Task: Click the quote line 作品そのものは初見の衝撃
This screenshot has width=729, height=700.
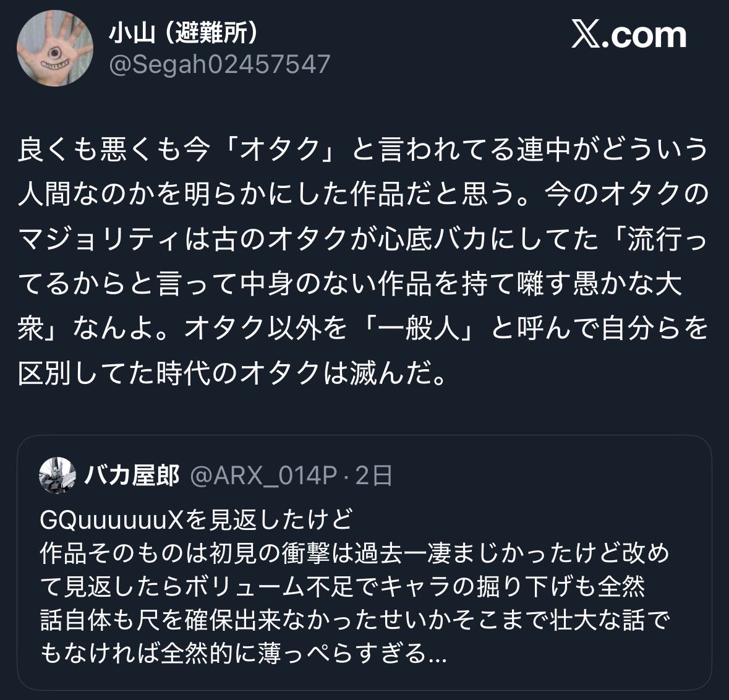Action: 355,553
